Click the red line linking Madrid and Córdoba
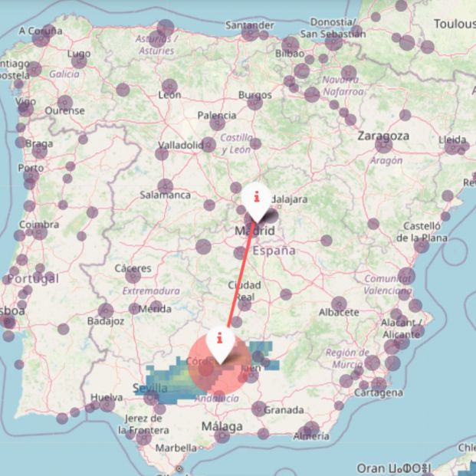The width and height of the screenshot is (476, 476). [x=241, y=274]
